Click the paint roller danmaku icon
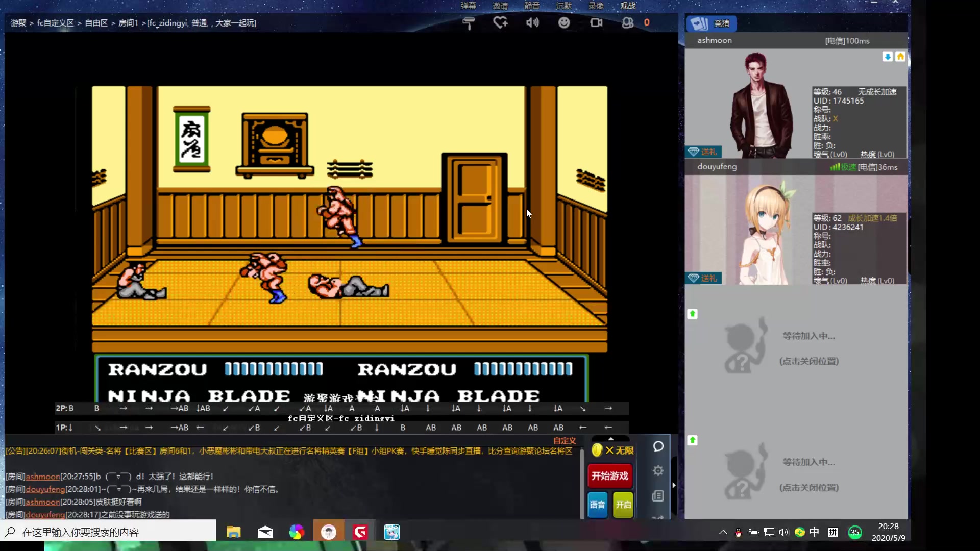The image size is (980, 551). tap(469, 23)
